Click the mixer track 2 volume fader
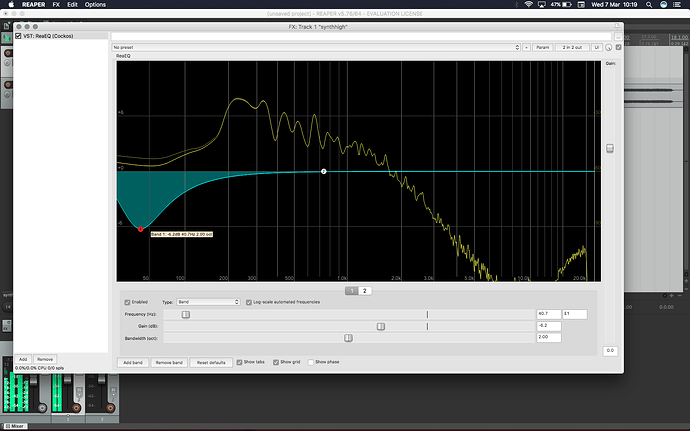The width and height of the screenshot is (690, 431). tap(102, 380)
